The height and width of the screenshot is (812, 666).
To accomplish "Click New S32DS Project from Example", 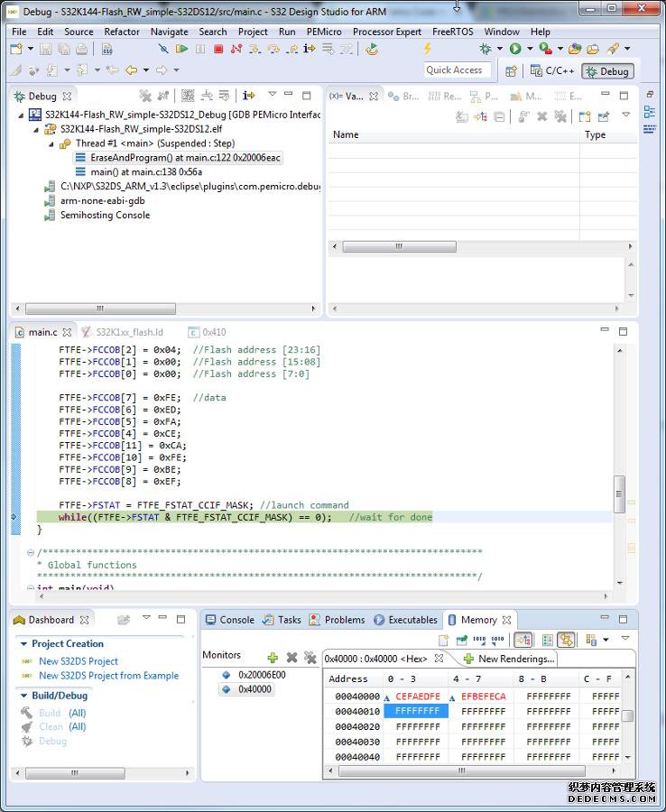I will click(109, 676).
